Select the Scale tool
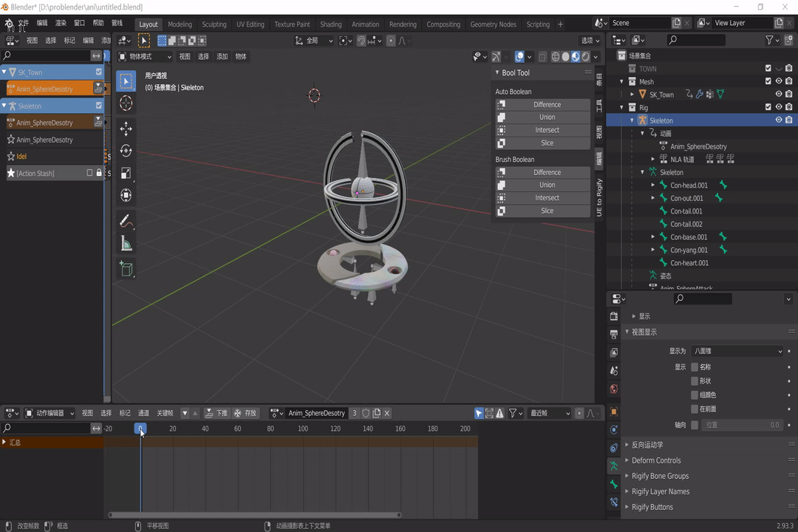This screenshot has height=532, width=798. (x=126, y=173)
